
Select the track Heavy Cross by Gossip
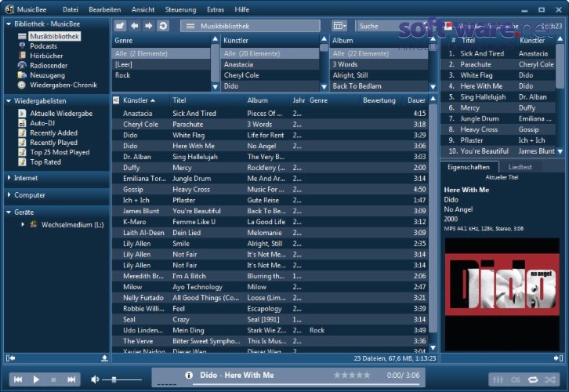[x=270, y=189]
